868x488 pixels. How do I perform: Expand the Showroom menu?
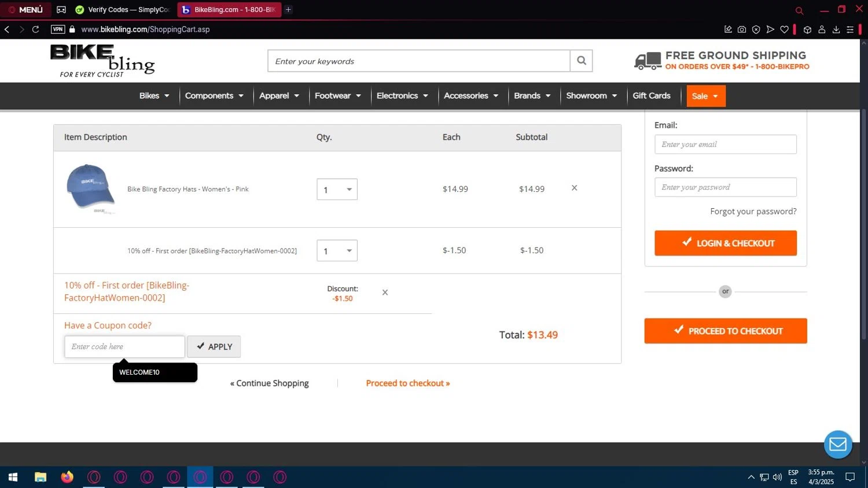[591, 96]
